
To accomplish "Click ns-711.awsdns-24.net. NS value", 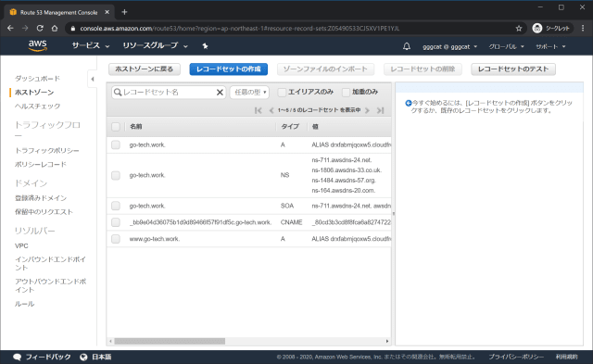I will (342, 160).
